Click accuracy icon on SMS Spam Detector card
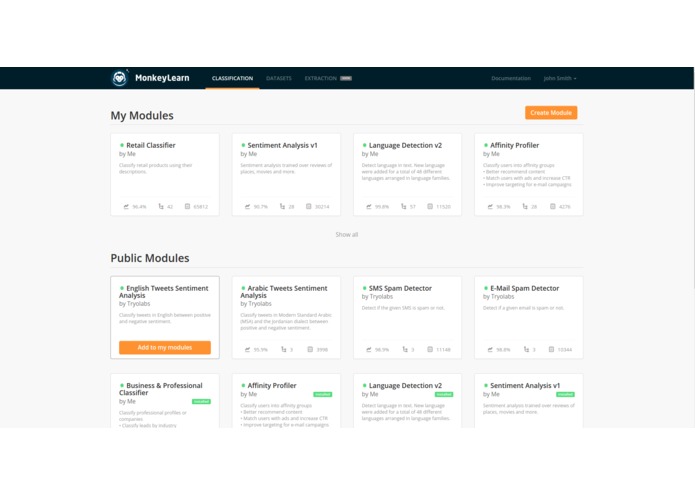Image resolution: width=695 pixels, height=494 pixels. pos(369,350)
